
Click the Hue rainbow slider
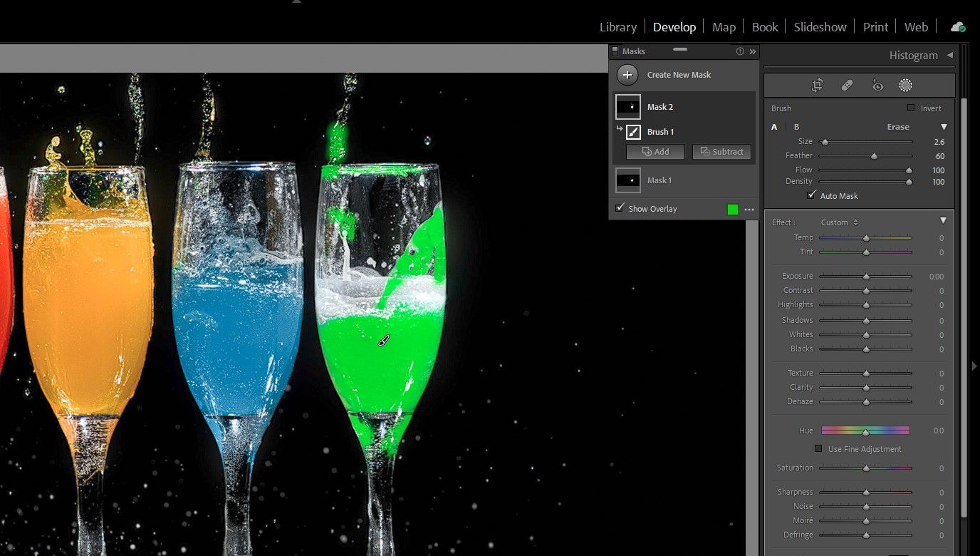point(865,431)
